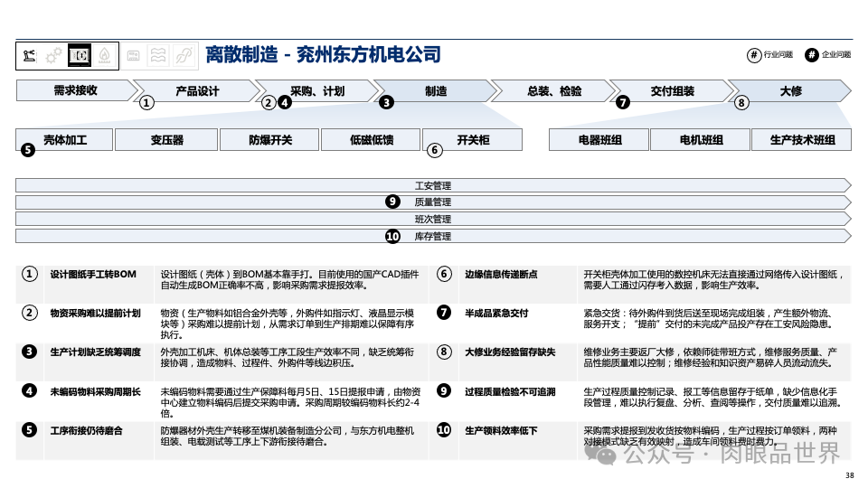
Task: Click the issue title 未编码物料采购周期长
Action: coord(95,391)
